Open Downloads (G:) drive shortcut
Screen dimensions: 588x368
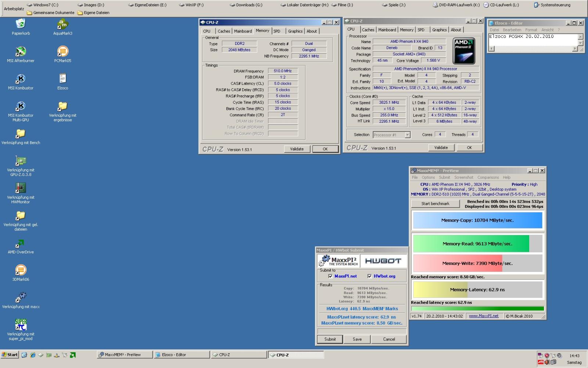(x=246, y=5)
